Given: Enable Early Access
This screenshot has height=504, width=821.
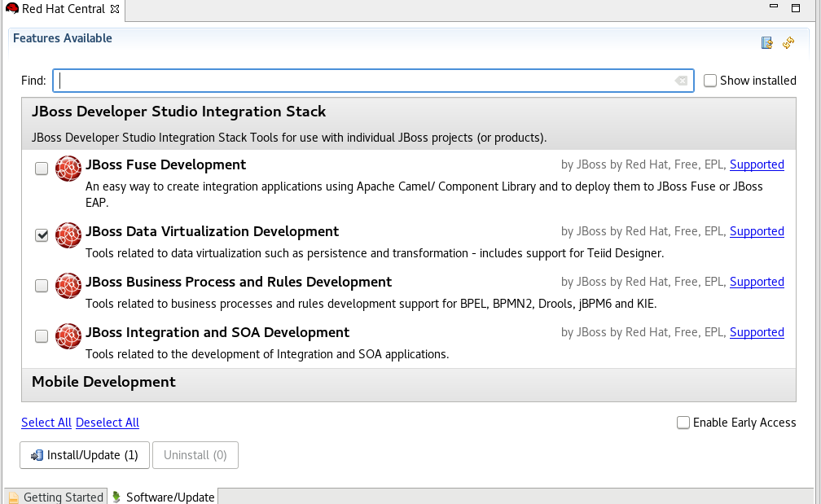Looking at the screenshot, I should (683, 423).
